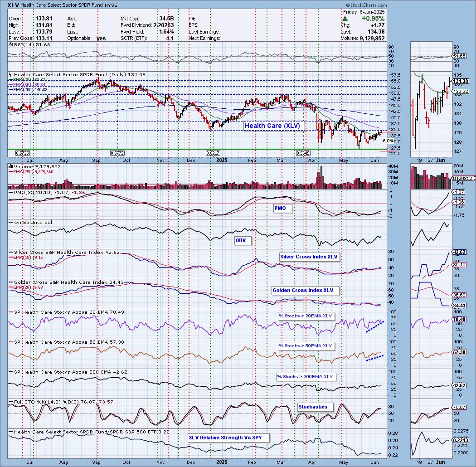The height and width of the screenshot is (467, 476).
Task: Click the 57.38 value tag
Action: (459, 352)
